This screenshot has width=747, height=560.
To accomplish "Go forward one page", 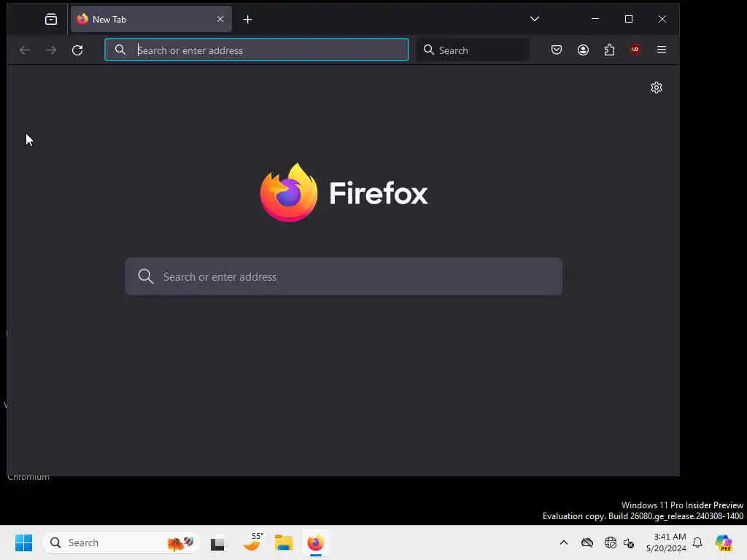I will 51,50.
